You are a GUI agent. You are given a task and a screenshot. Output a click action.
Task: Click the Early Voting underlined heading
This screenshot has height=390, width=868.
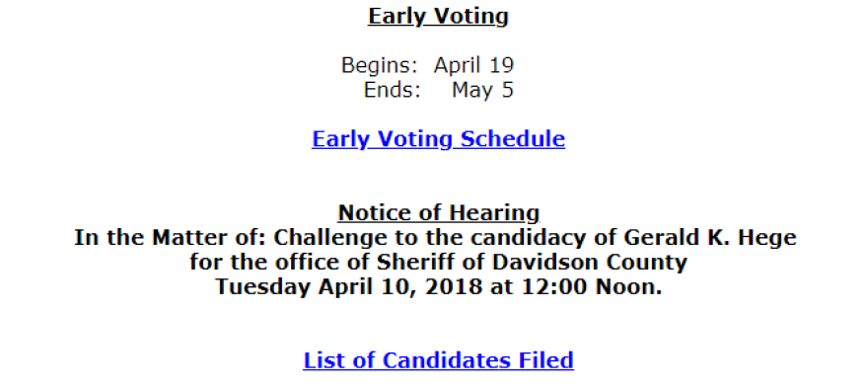click(438, 16)
